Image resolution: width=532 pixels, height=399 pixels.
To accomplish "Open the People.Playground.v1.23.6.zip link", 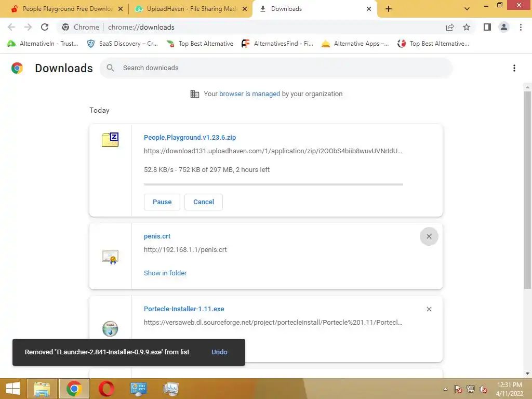I will 190,137.
